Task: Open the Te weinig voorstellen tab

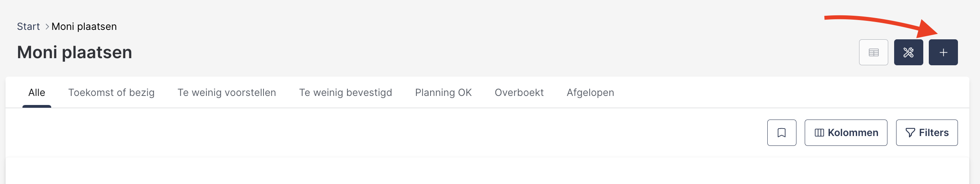Action: pyautogui.click(x=227, y=92)
